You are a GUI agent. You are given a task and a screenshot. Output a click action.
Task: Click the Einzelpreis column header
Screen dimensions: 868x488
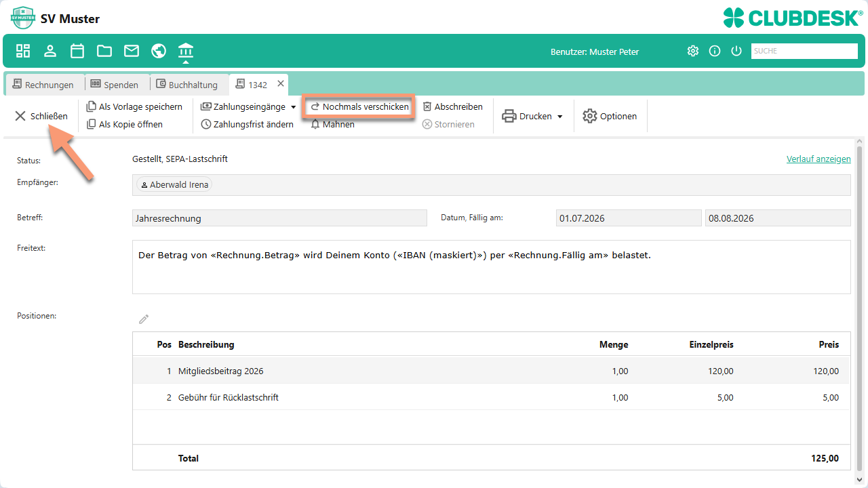711,344
